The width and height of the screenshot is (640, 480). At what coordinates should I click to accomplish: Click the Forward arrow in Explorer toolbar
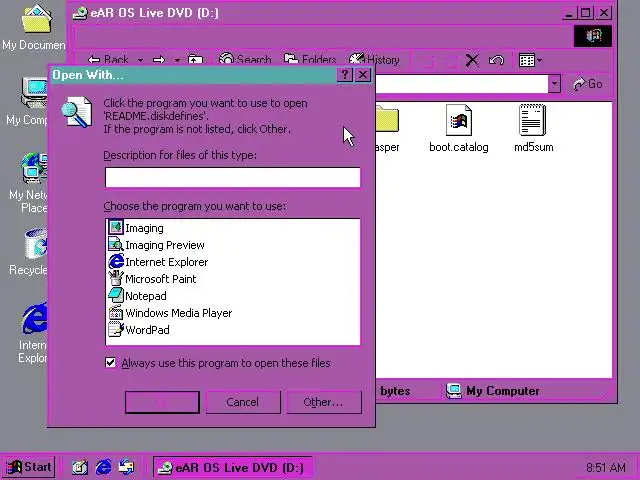point(159,60)
